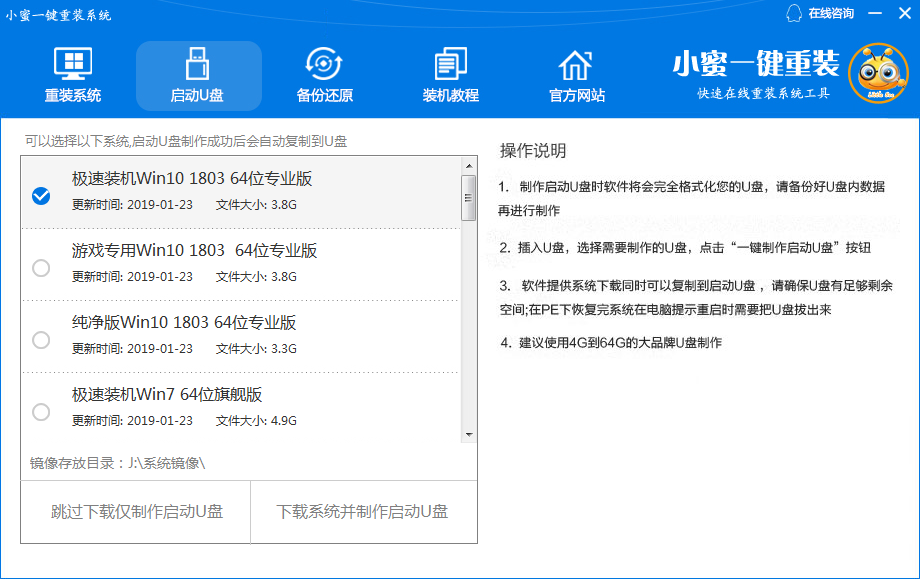920x579 pixels.
Task: Go to 官方网站 home icon
Action: tap(576, 66)
